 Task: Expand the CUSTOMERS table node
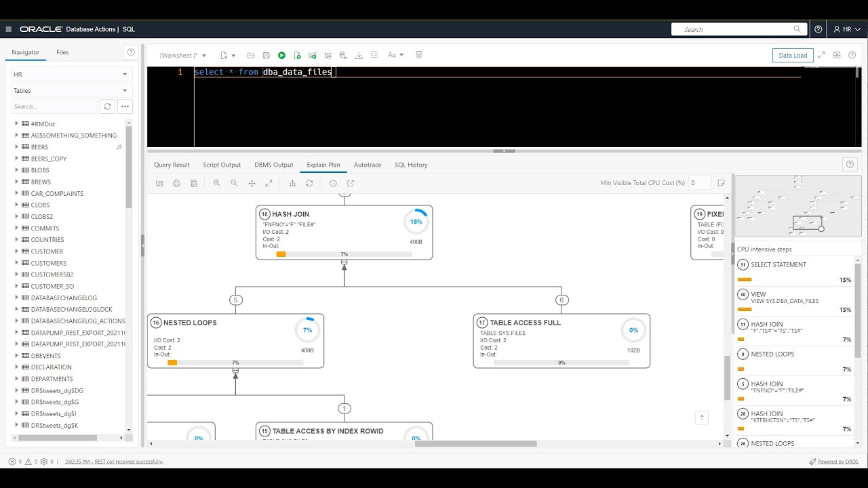pyautogui.click(x=16, y=263)
